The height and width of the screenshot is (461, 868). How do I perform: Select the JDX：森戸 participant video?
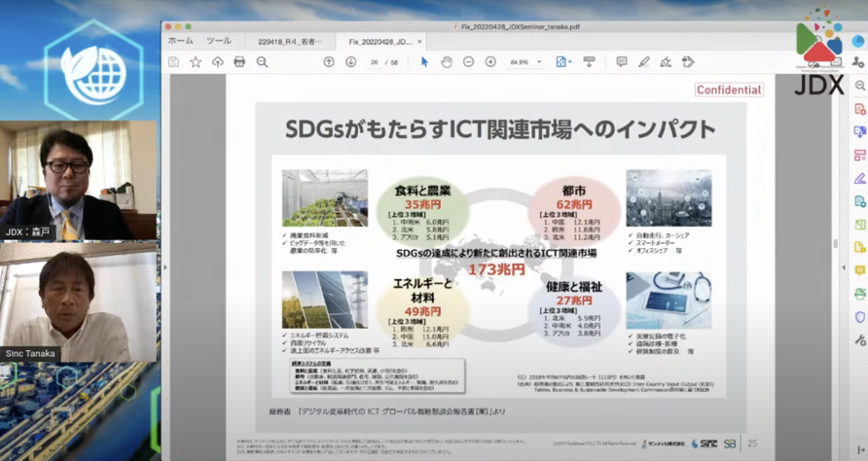click(78, 181)
